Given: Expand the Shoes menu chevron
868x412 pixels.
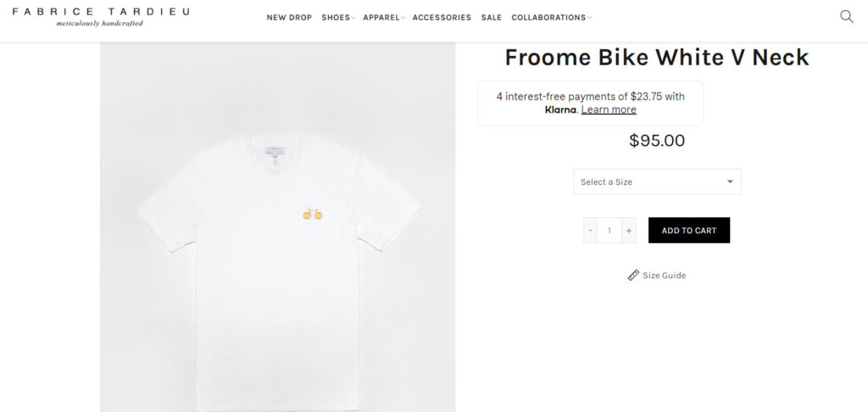Looking at the screenshot, I should [353, 18].
